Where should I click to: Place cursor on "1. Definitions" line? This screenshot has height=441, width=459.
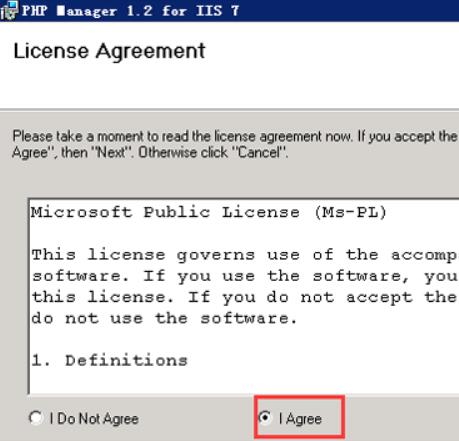coord(109,360)
